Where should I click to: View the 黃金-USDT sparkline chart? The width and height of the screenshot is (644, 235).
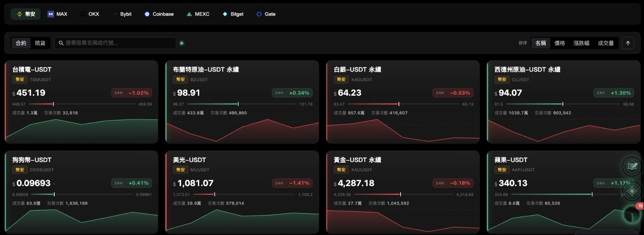coord(403,221)
